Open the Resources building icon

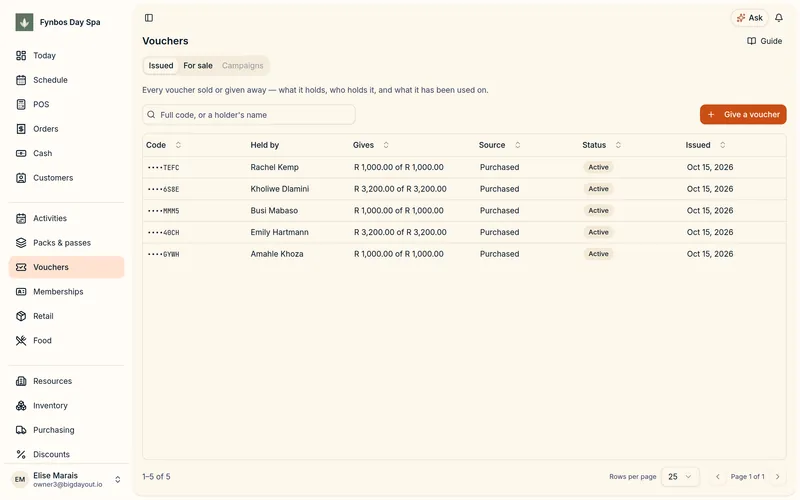[21, 381]
